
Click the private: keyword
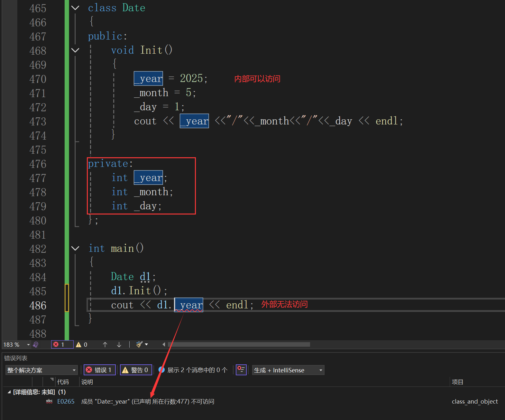(110, 164)
